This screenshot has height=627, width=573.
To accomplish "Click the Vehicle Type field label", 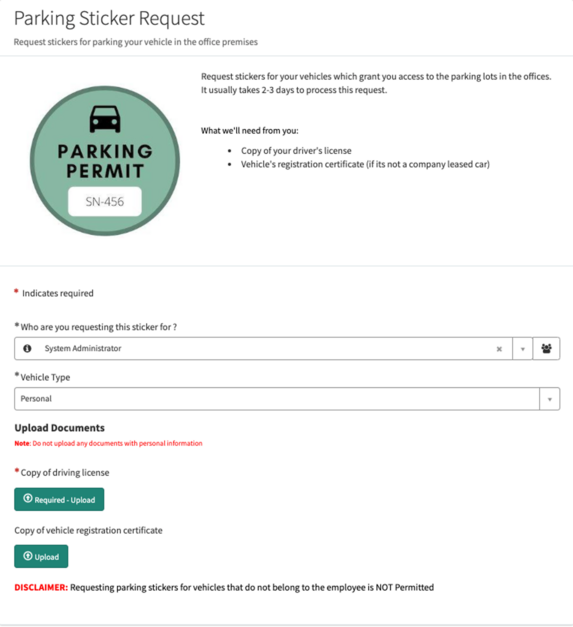I will point(45,377).
